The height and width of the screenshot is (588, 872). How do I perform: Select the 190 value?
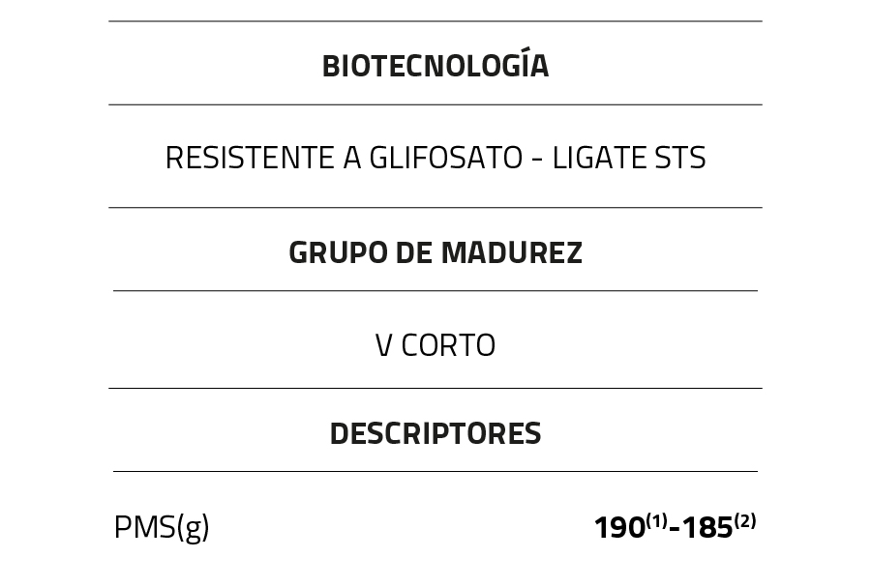tap(618, 528)
